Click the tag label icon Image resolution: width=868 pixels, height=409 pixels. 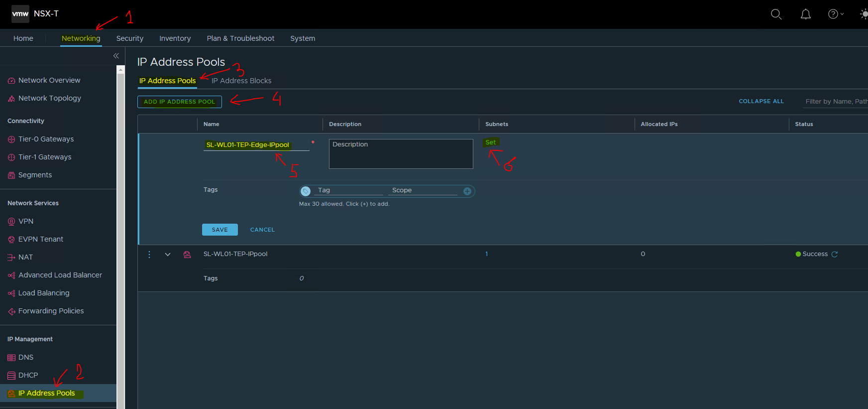(x=306, y=191)
